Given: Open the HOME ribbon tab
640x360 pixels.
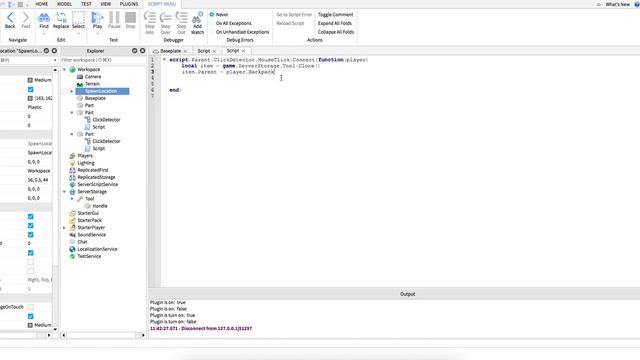Looking at the screenshot, I should pyautogui.click(x=42, y=4).
